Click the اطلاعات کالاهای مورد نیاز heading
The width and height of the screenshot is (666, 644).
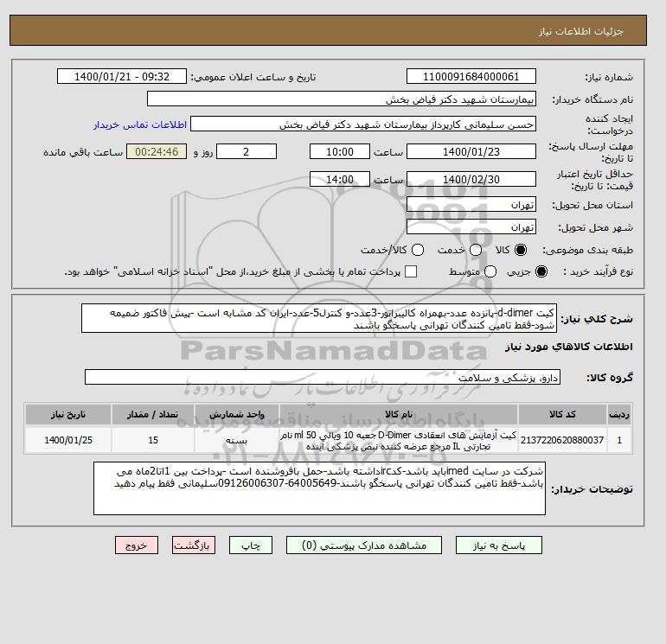(569, 347)
